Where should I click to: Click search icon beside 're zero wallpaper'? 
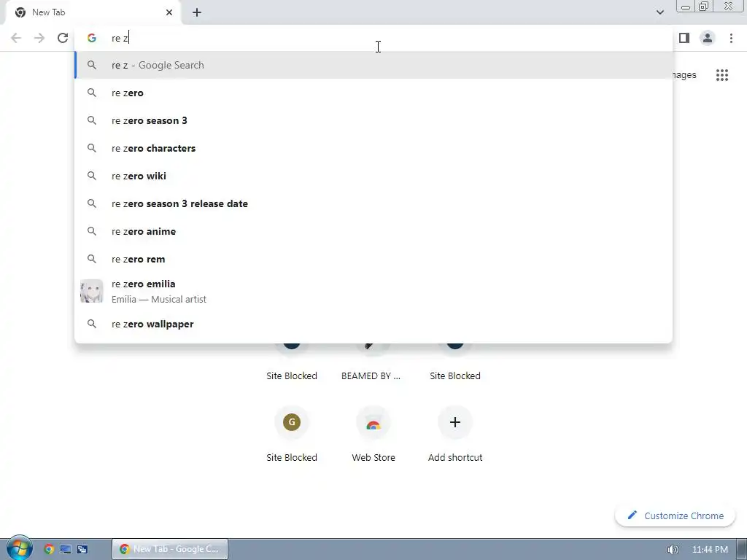tap(92, 324)
